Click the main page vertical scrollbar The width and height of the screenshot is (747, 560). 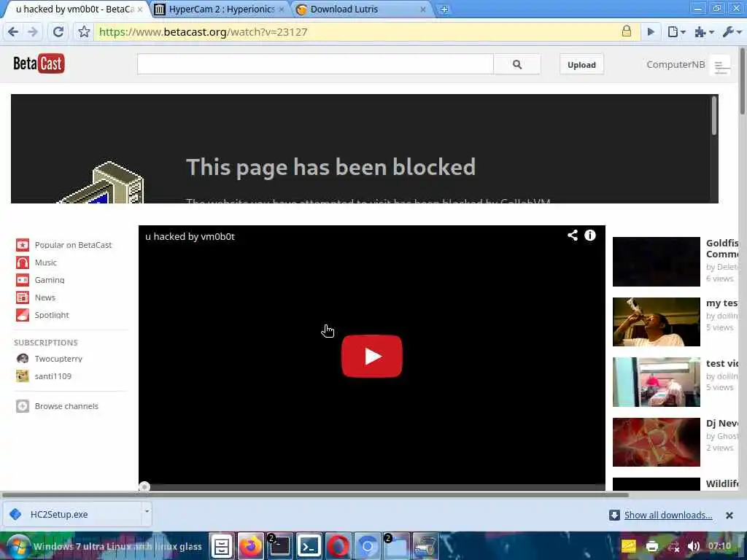click(743, 81)
